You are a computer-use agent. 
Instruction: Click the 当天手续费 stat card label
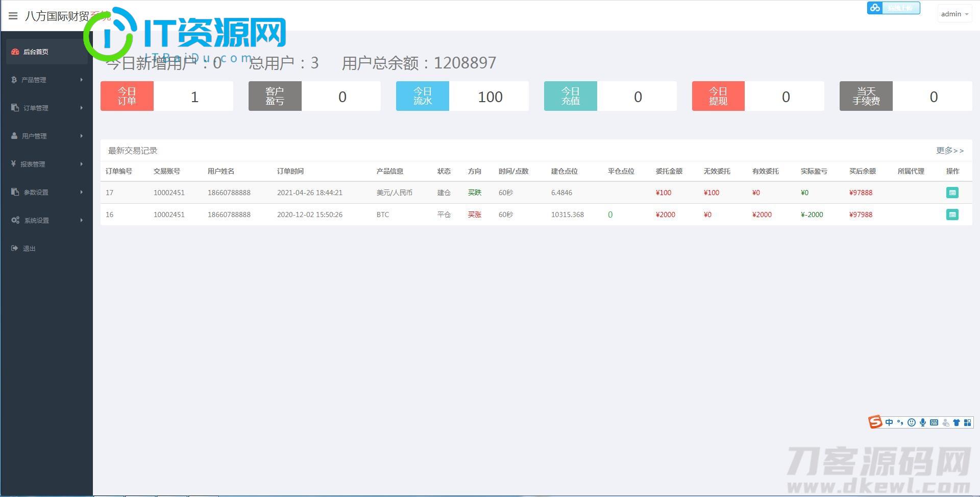[x=866, y=96]
